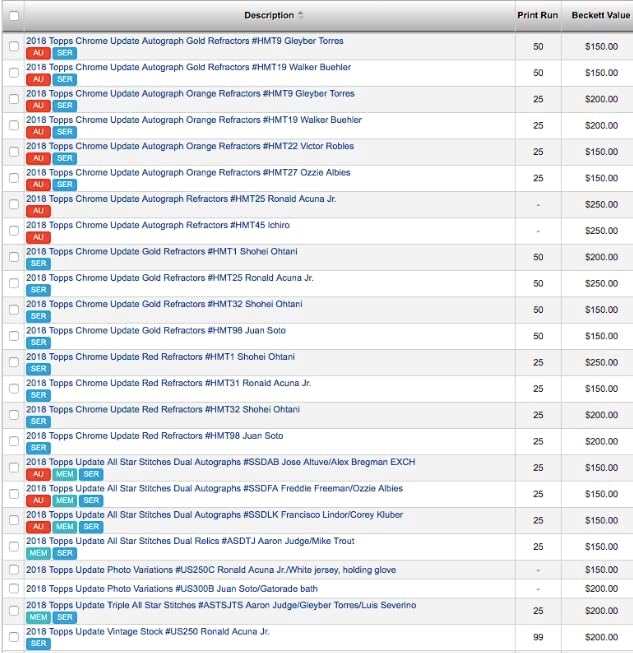Click SER badge under Gold Refractors #HMT25 Acuna

[x=38, y=290]
